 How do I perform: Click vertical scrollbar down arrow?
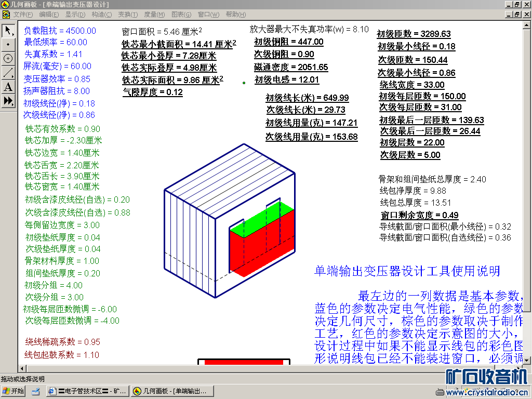[x=527, y=361]
